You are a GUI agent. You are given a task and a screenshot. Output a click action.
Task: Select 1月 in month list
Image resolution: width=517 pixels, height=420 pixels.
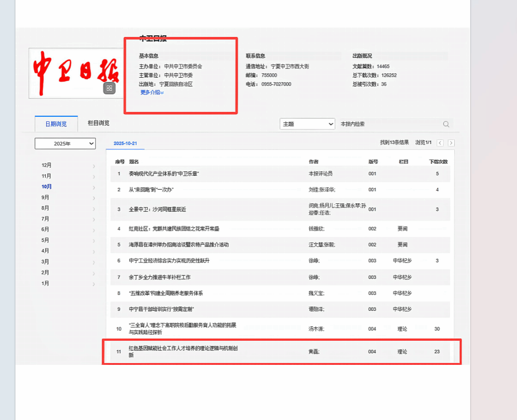45,283
